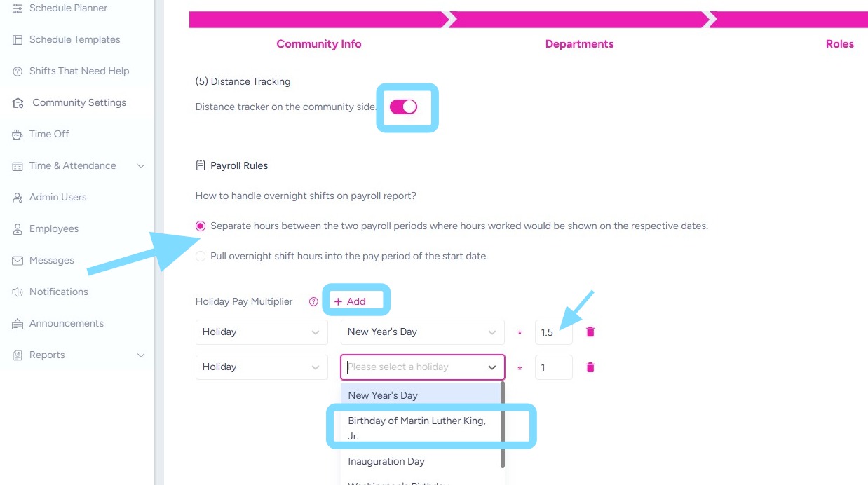Select pull overnight shift hours option
868x485 pixels.
pos(201,257)
